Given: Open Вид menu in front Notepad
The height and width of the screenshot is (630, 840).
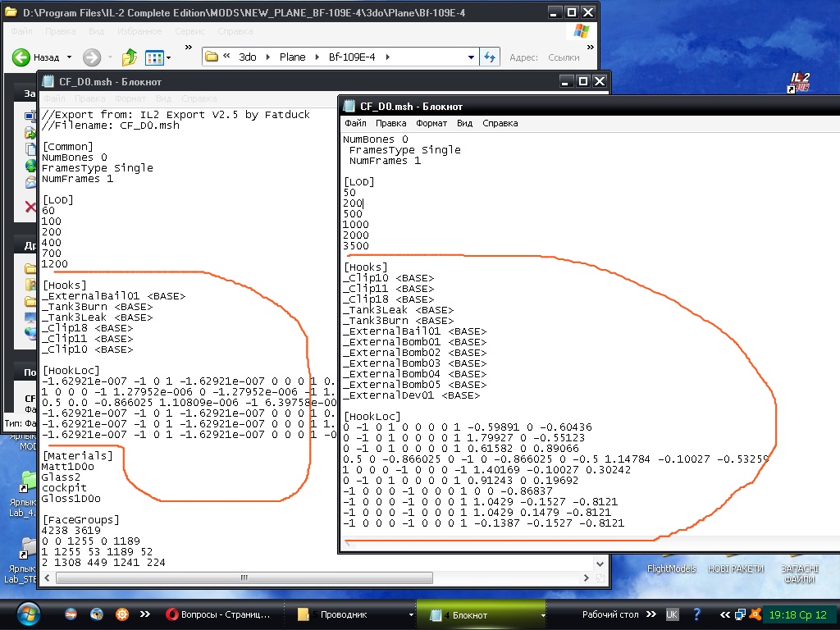Looking at the screenshot, I should pyautogui.click(x=464, y=123).
